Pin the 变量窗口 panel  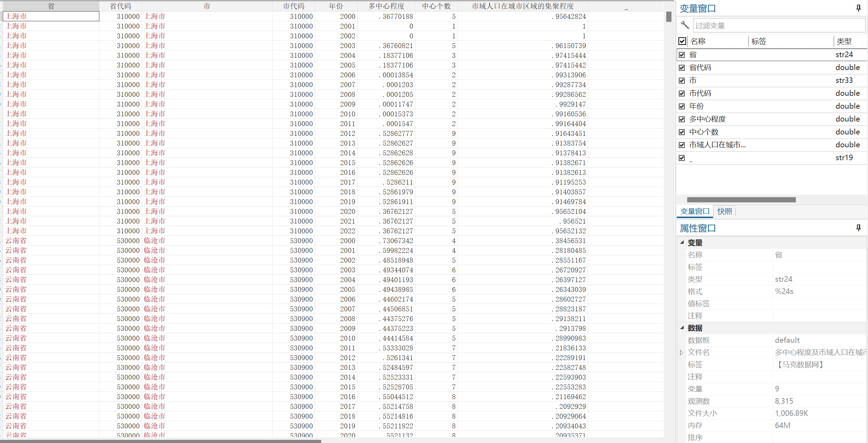click(x=858, y=8)
